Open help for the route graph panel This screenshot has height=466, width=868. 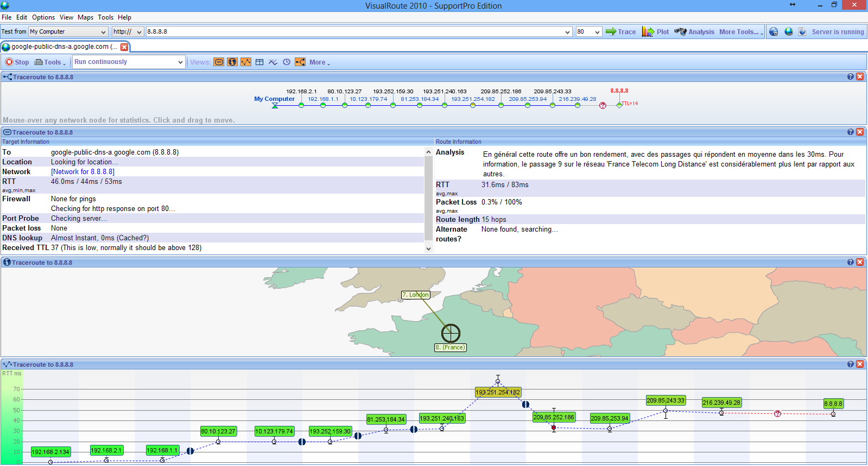[851, 76]
